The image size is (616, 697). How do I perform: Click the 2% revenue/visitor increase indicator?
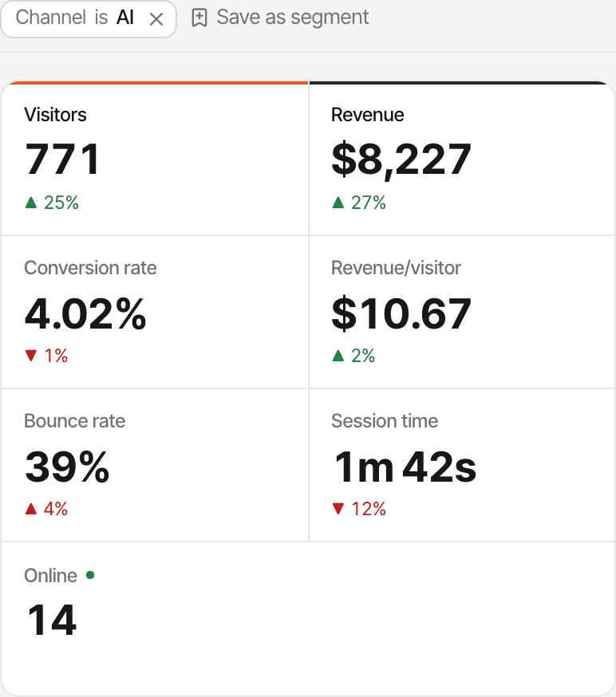point(353,356)
